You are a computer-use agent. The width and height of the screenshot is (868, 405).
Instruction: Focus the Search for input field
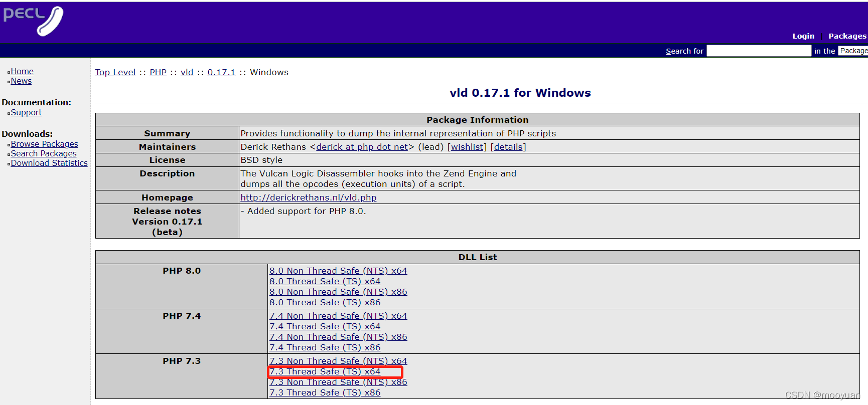759,51
